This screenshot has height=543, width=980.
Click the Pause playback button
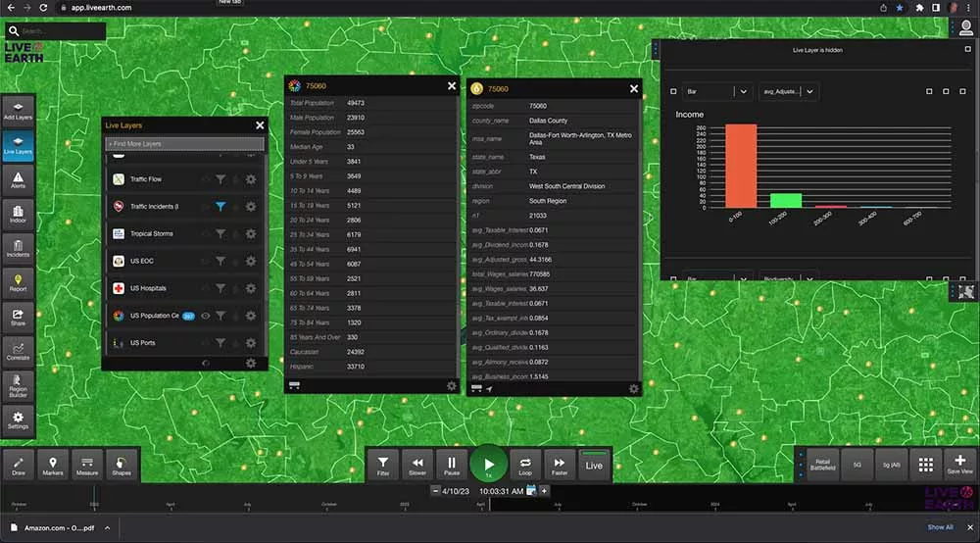[452, 466]
